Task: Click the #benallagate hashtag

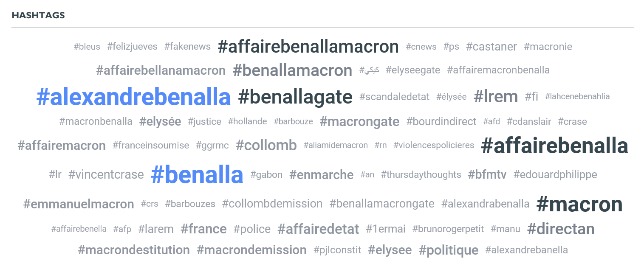Action: (x=295, y=97)
